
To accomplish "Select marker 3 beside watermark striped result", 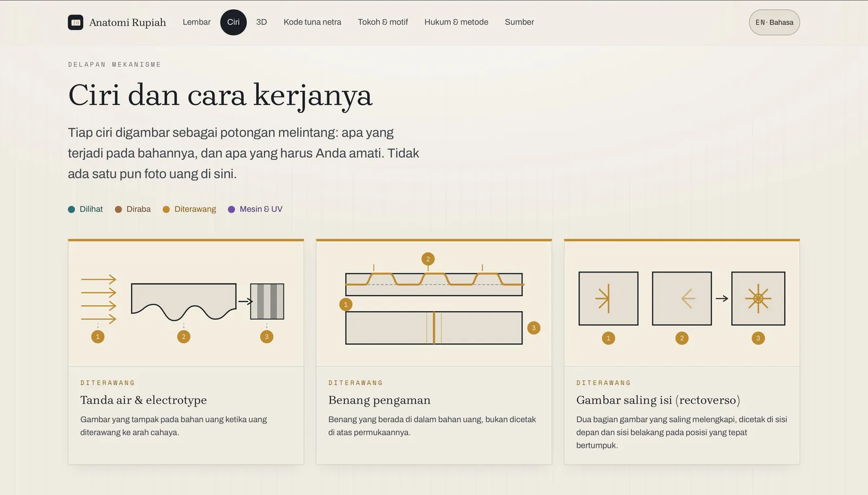I will 266,337.
